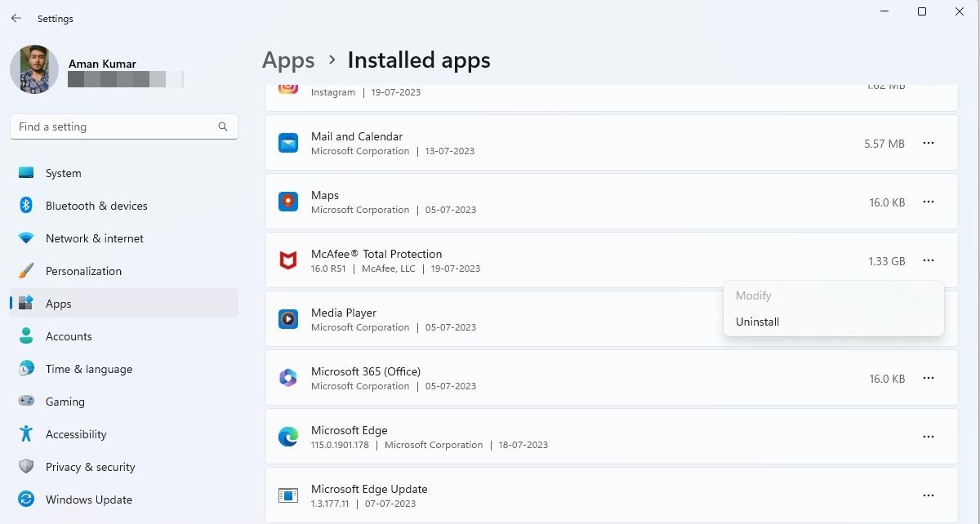The image size is (980, 524).
Task: Choose Uninstall from the McAfee menu
Action: click(833, 322)
